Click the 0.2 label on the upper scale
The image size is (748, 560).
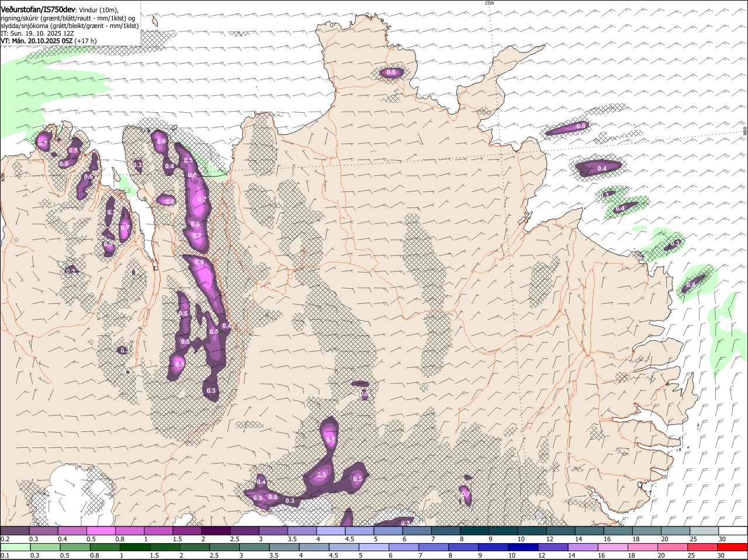point(5,539)
